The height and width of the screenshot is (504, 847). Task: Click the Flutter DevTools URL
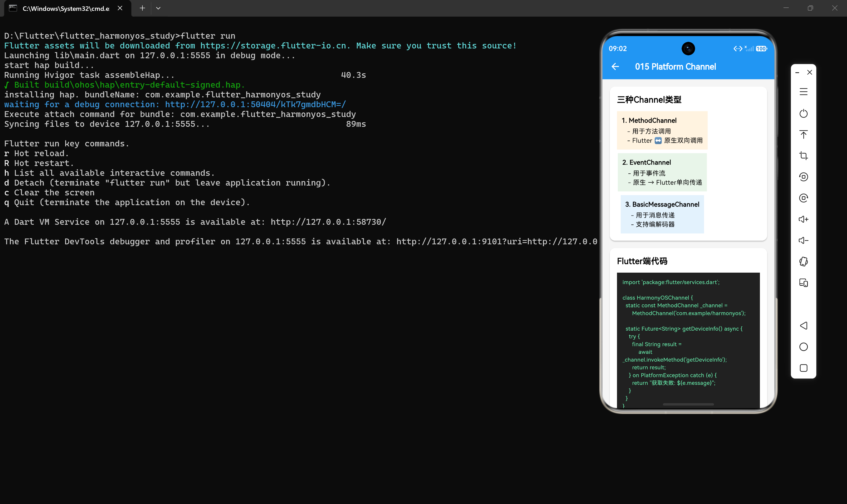point(497,242)
